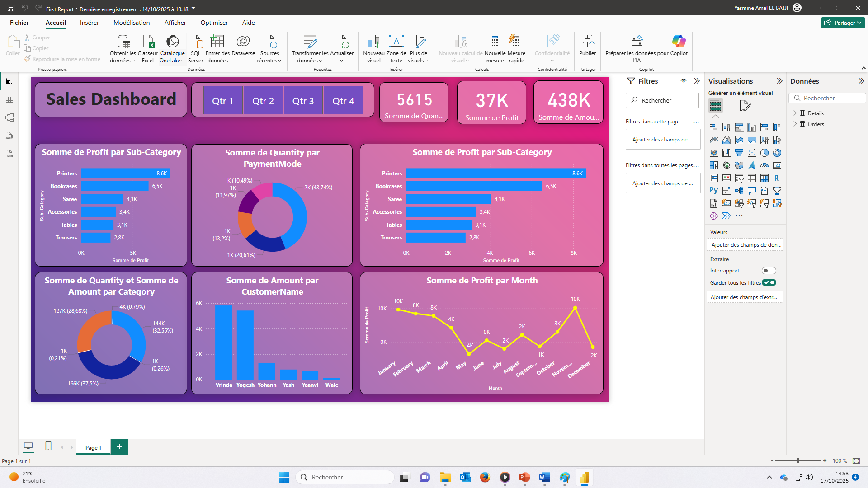Viewport: 868px width, 488px height.
Task: Add a new report page
Action: [119, 447]
